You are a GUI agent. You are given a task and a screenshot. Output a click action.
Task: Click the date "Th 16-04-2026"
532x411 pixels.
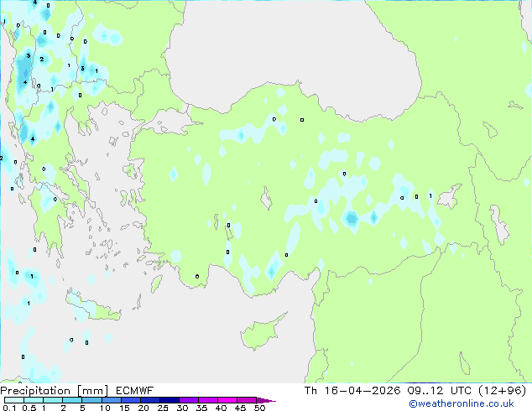click(352, 391)
